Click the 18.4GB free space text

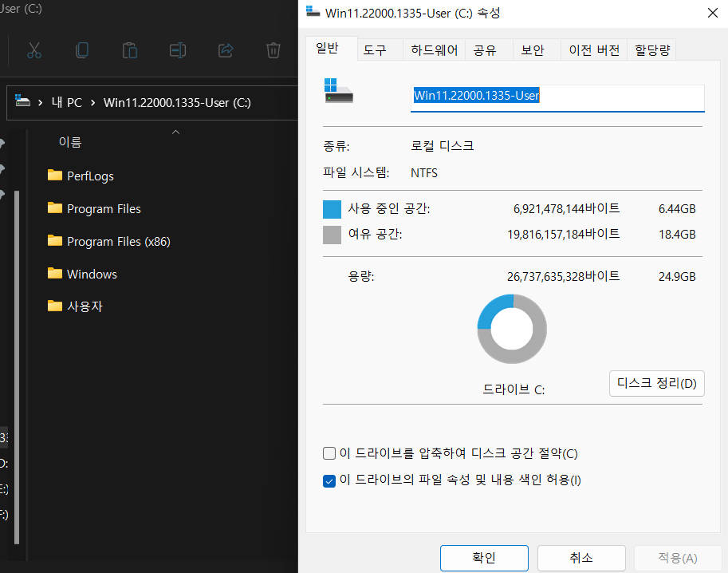click(677, 234)
